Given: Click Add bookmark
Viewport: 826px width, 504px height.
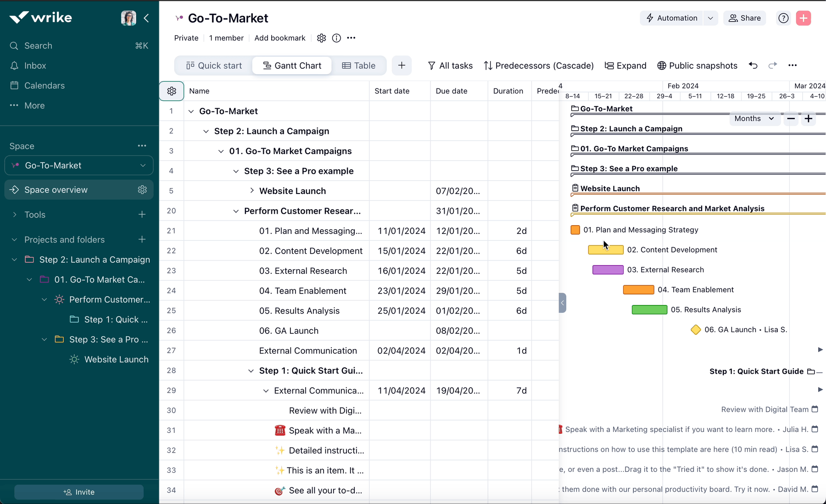Looking at the screenshot, I should tap(280, 38).
